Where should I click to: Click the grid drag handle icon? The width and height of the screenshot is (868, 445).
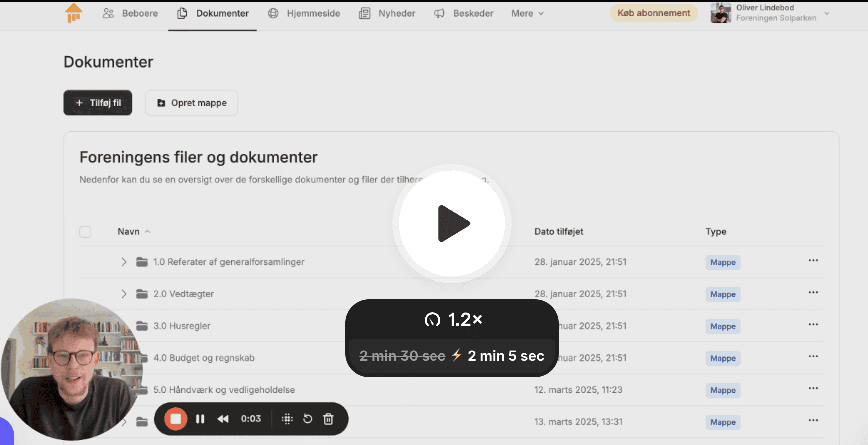tap(287, 419)
